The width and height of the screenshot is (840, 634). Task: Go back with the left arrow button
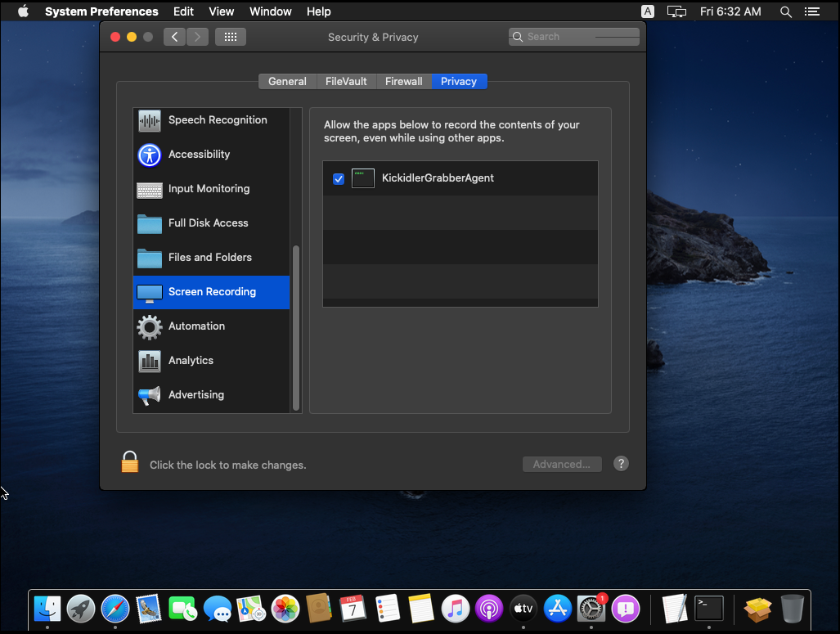174,37
